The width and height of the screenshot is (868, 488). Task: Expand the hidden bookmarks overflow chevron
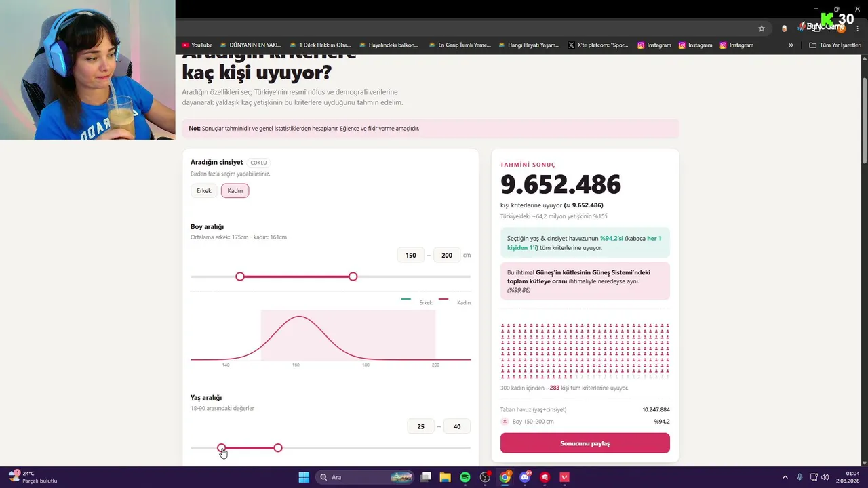pos(791,45)
